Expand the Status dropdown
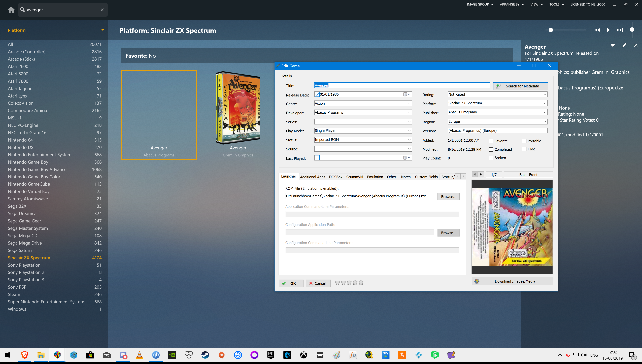This screenshot has height=364, width=642. click(409, 140)
